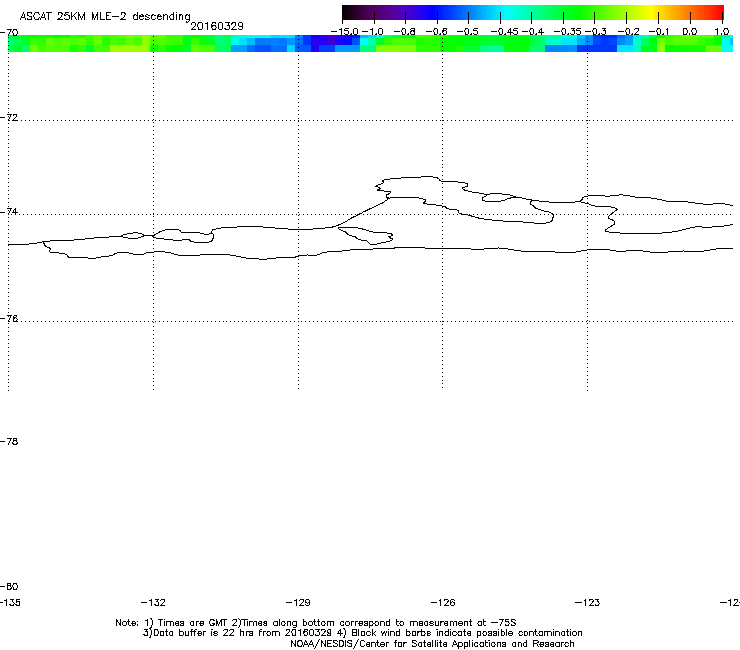Click the -0.5 color scale label
The width and height of the screenshot is (740, 650).
[468, 32]
